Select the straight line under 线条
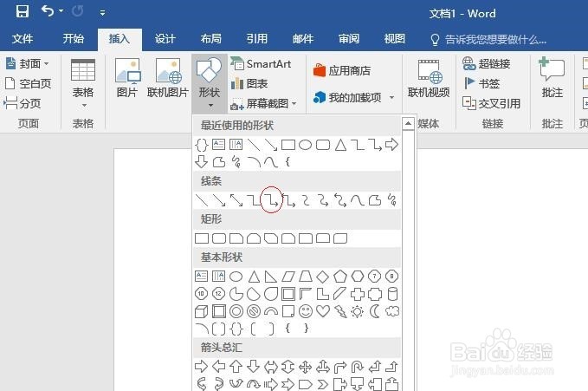588x391 pixels. [202, 200]
